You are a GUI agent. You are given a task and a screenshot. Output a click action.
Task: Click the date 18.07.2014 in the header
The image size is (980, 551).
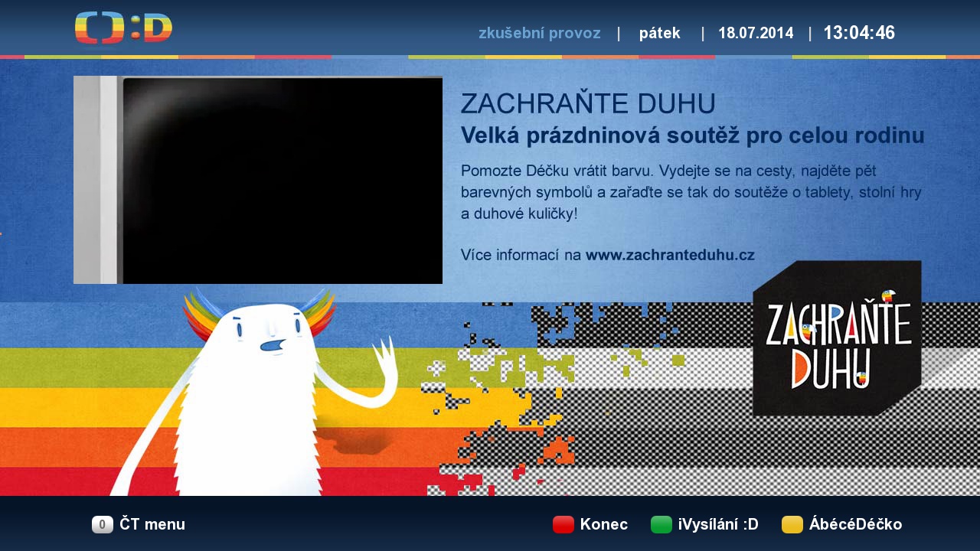[756, 33]
